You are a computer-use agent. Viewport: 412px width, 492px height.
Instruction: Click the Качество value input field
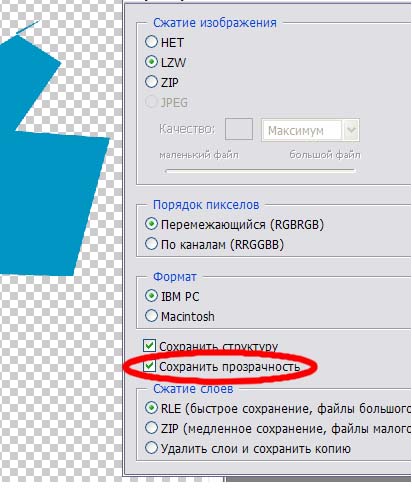point(239,129)
